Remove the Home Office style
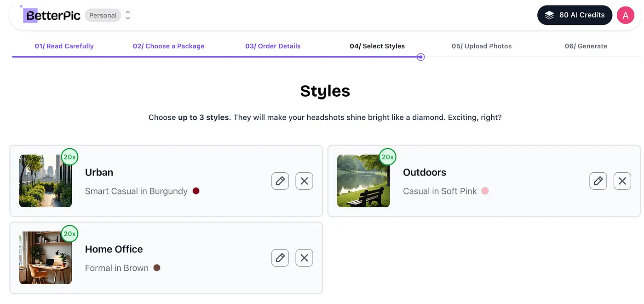Viewport: 644px width, 304px height. coord(304,258)
